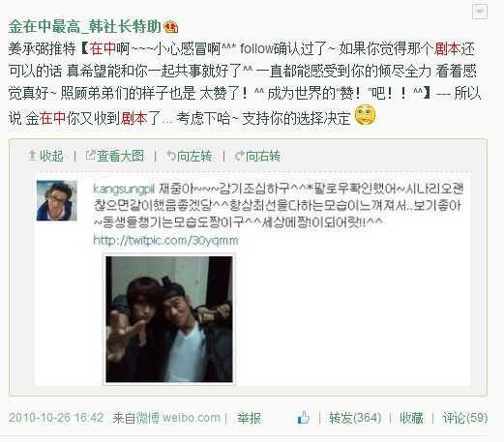The width and height of the screenshot is (504, 442).
Task: Collapse the image with 收起
Action: click(51, 156)
